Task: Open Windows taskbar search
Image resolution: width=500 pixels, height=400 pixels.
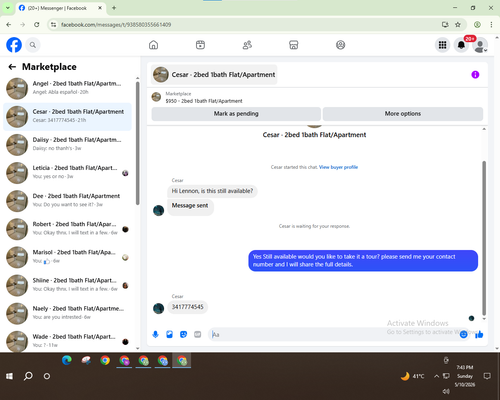Action: tap(28, 376)
